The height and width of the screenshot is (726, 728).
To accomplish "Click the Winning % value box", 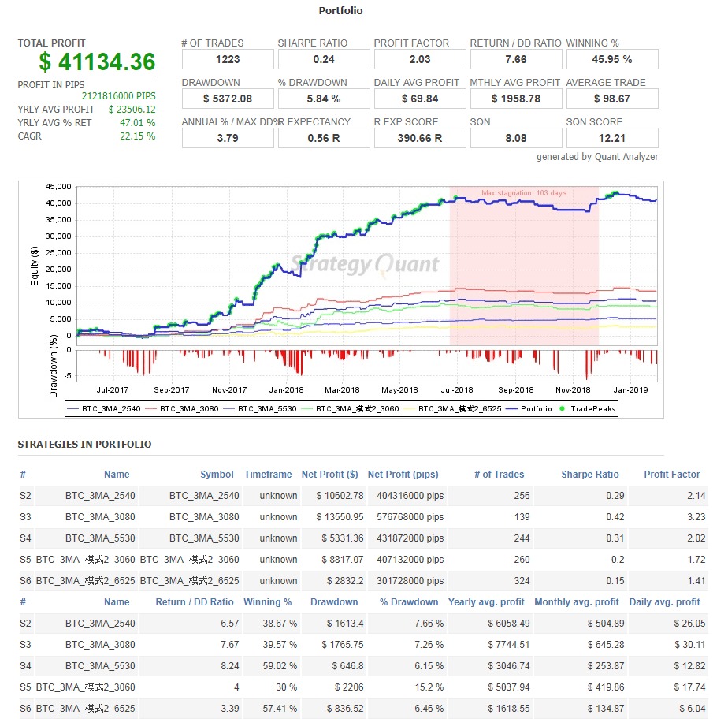I will pos(611,59).
